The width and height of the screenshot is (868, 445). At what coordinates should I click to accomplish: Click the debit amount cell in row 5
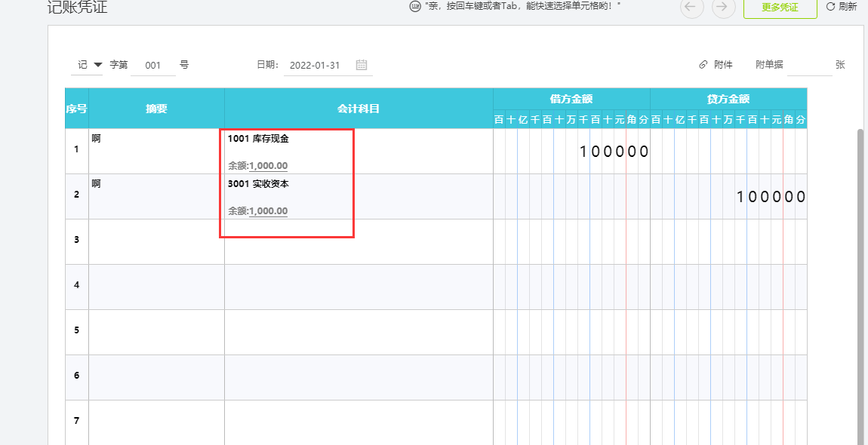tap(571, 333)
